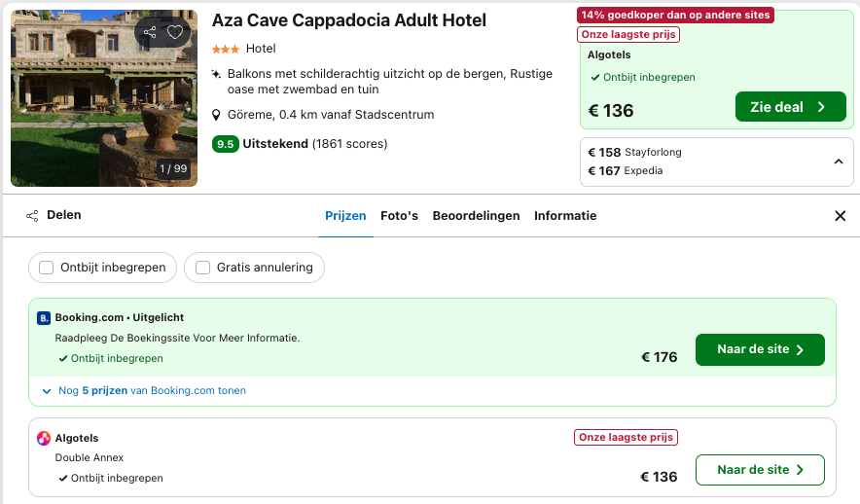
Task: Click the 9.5 rating score badge
Action: [226, 144]
